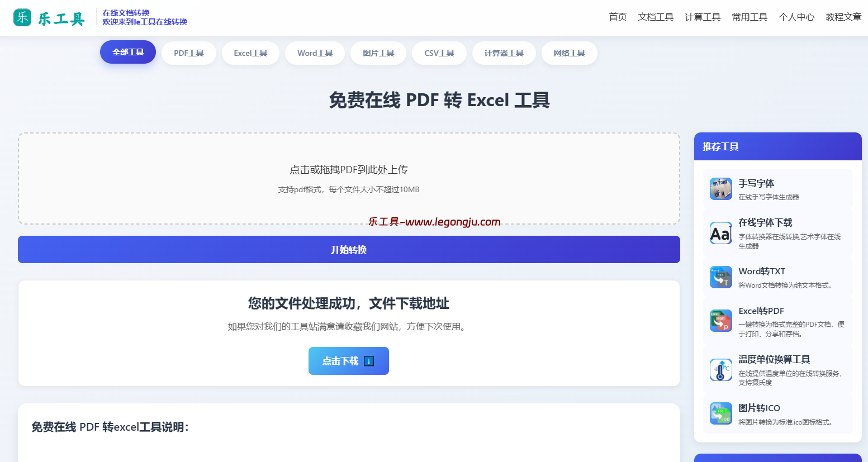Image resolution: width=868 pixels, height=462 pixels.
Task: Select the 图片工具 filter tab
Action: (378, 53)
